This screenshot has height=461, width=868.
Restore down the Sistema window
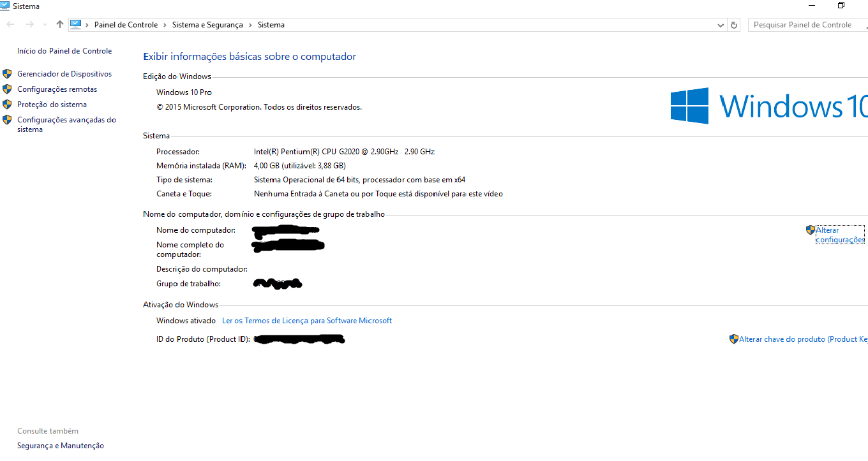pyautogui.click(x=841, y=6)
